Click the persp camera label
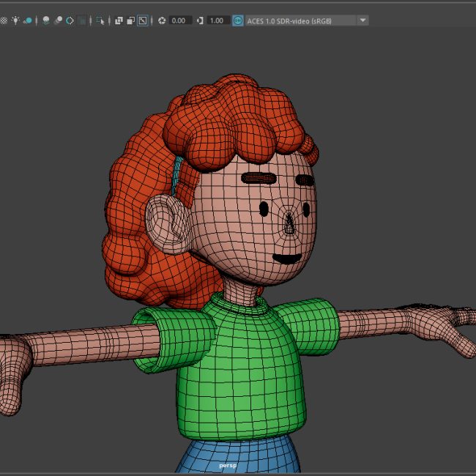Viewport: 476px width, 476px height. 228,466
